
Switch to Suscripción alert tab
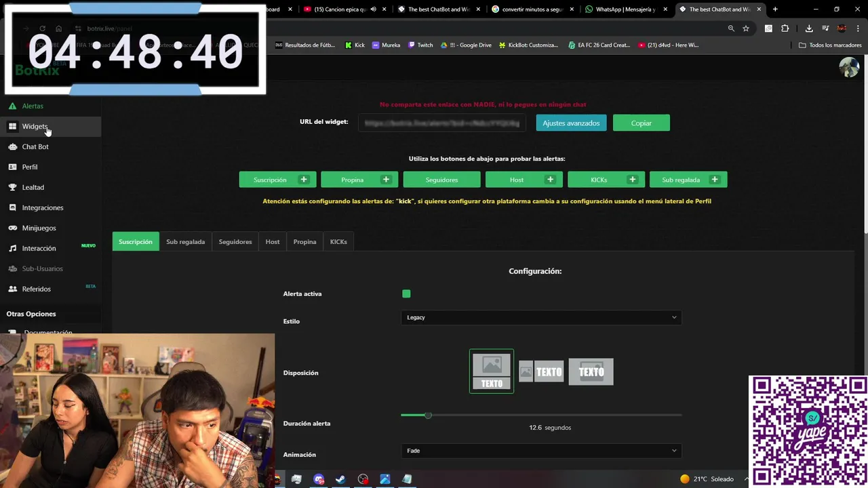pos(136,242)
